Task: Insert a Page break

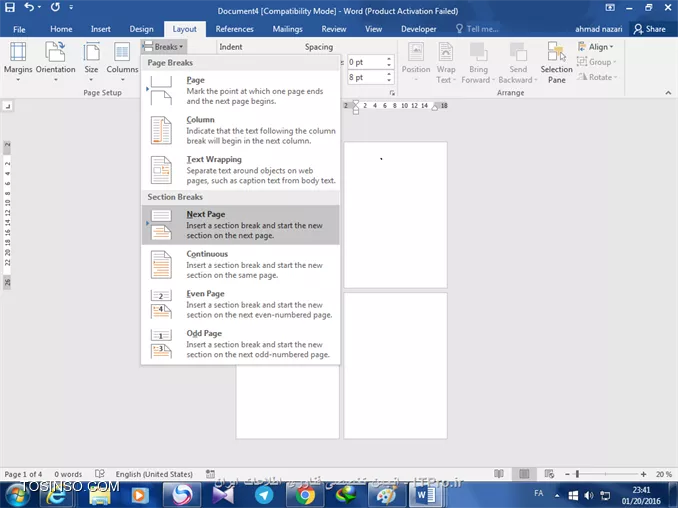Action: click(240, 90)
